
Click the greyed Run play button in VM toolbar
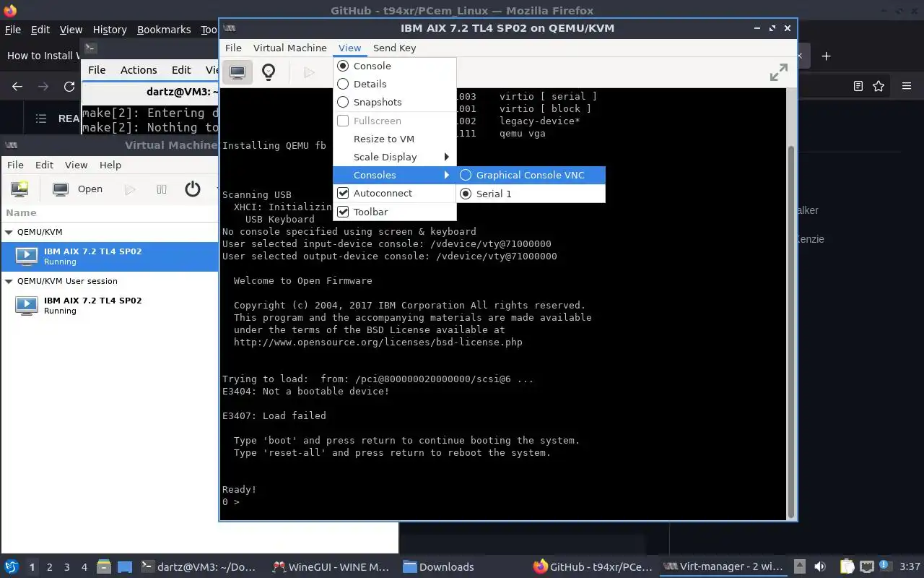[x=309, y=72]
